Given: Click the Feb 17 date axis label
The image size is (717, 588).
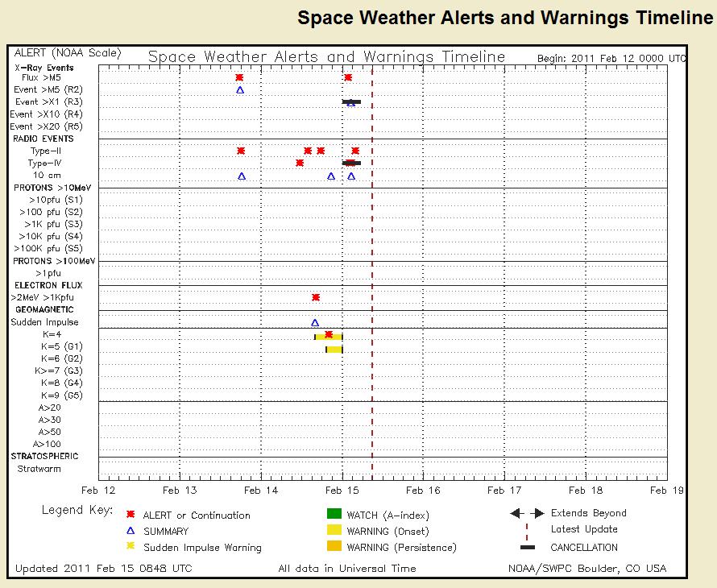Looking at the screenshot, I should 504,491.
